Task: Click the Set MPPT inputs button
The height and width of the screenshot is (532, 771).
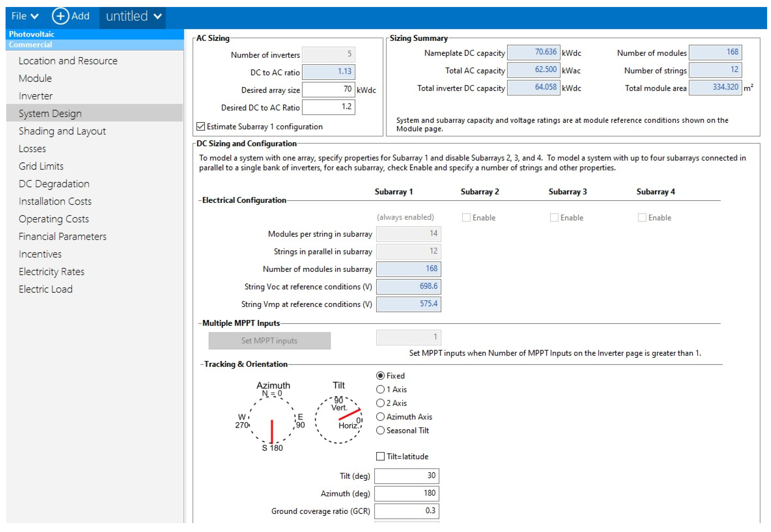Action: tap(270, 341)
